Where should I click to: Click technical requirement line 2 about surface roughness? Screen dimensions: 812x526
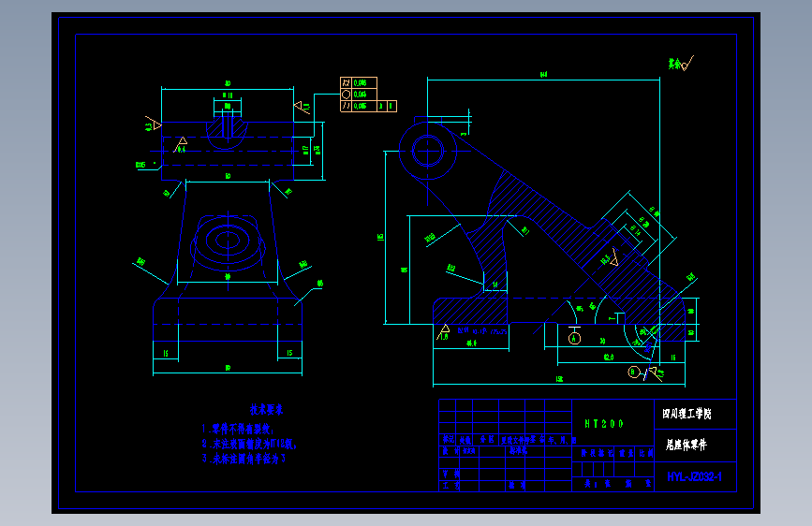click(249, 444)
